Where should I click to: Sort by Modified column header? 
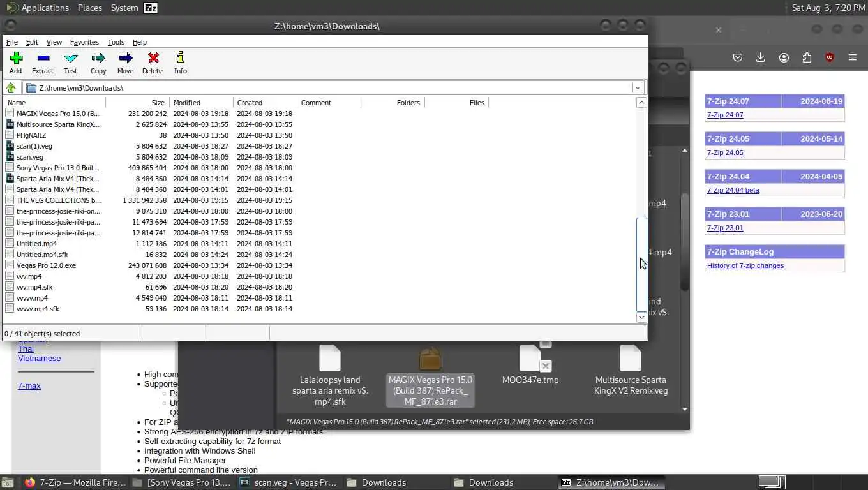[201, 103]
